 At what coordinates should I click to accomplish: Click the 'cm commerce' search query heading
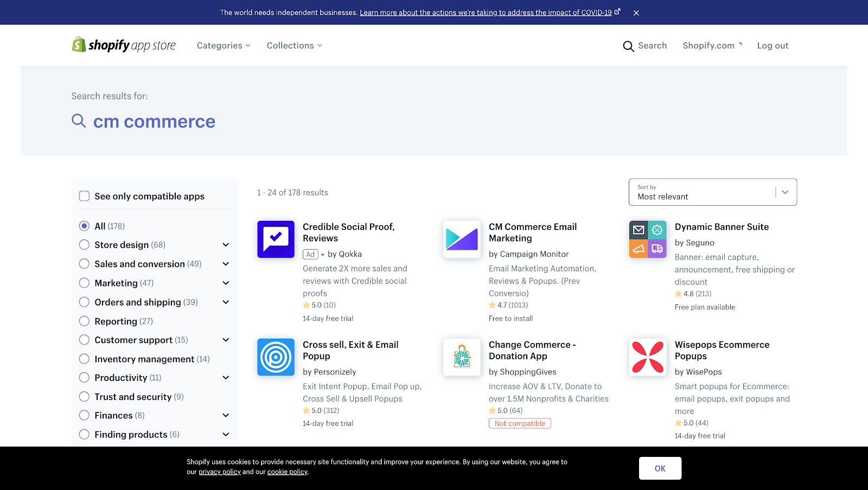(154, 122)
